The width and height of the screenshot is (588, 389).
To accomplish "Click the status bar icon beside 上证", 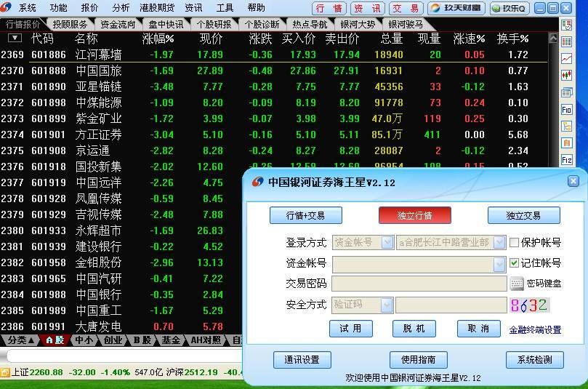I will (x=5, y=372).
